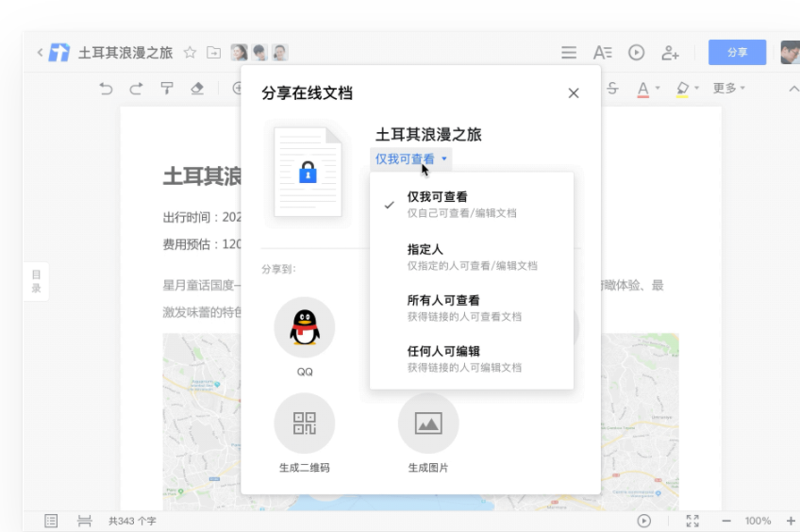Click the font color A swatch
Screen dimensions: 800x532
[643, 89]
